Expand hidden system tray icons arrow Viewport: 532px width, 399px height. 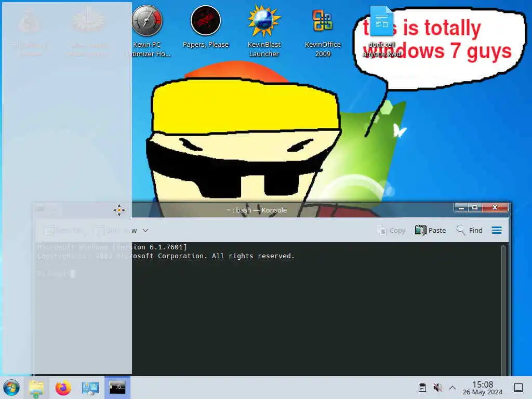tap(453, 388)
